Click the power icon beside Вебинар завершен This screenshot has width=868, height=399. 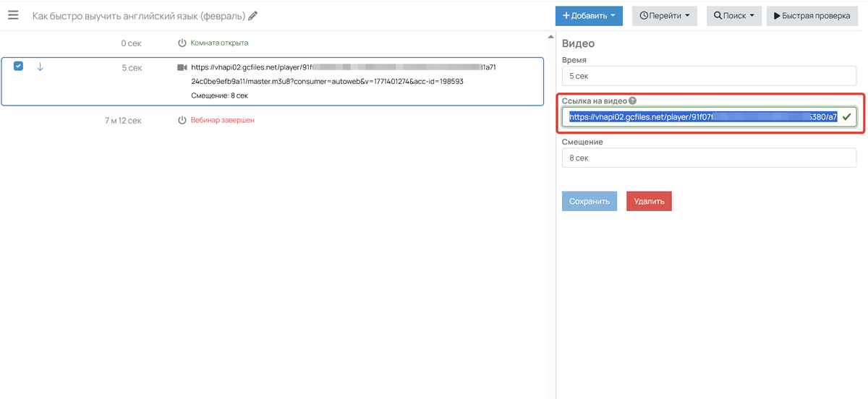click(182, 120)
